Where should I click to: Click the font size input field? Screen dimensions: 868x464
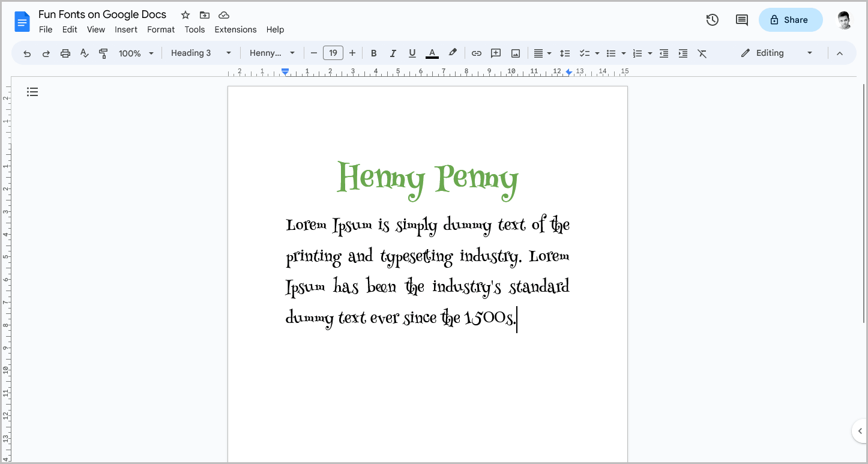(333, 53)
